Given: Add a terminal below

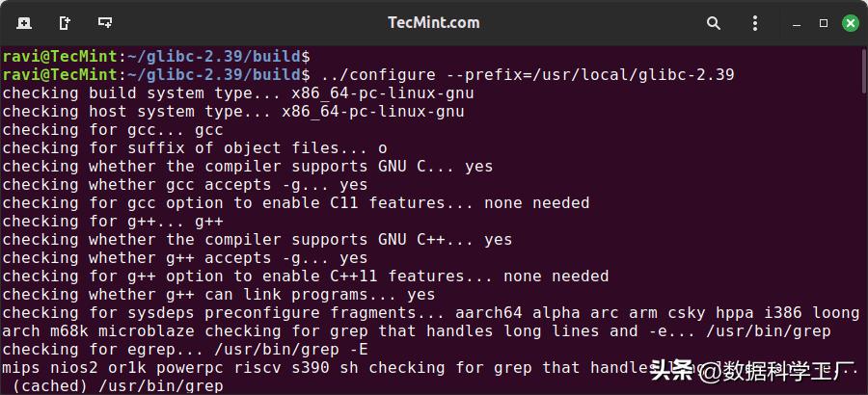Looking at the screenshot, I should click(x=105, y=23).
